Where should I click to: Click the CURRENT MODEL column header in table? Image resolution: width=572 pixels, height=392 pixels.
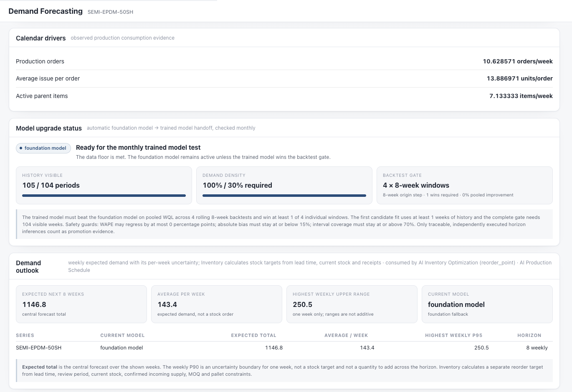(x=122, y=335)
